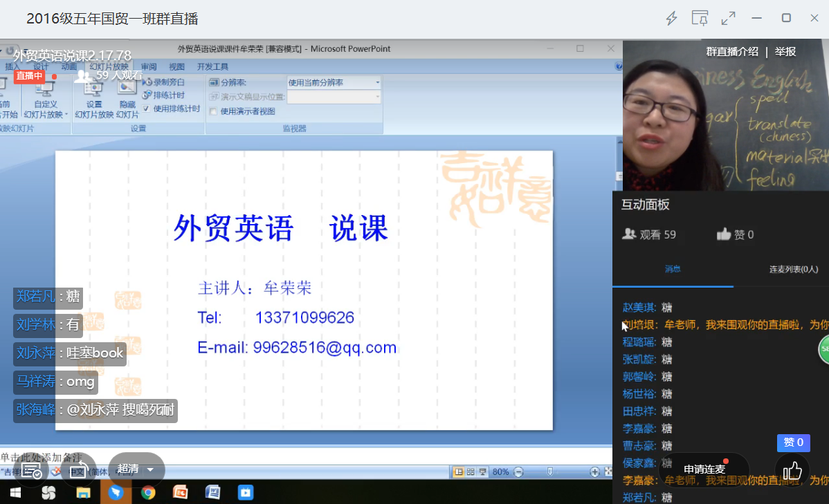Click the 隐藏幻灯片 ribbon icon

click(127, 97)
